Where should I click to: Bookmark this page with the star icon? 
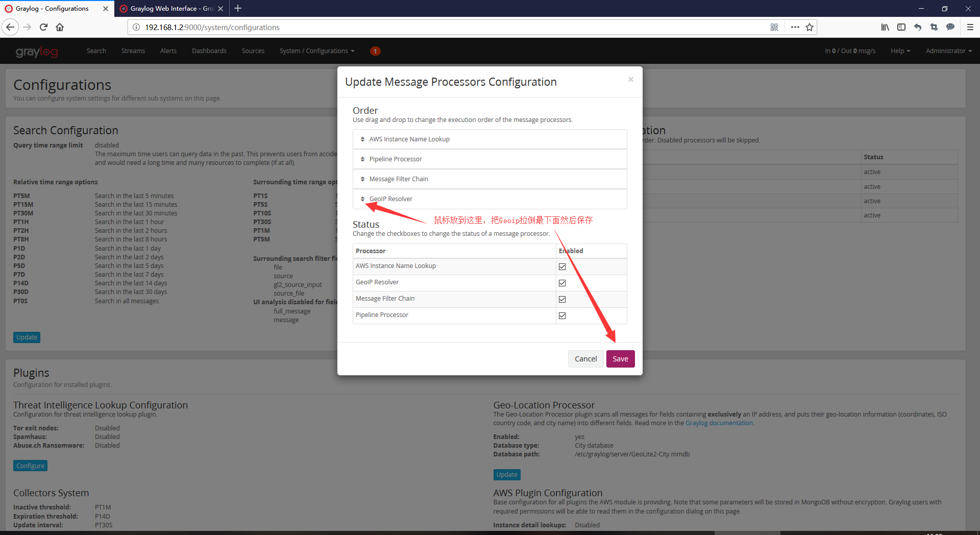pos(810,27)
